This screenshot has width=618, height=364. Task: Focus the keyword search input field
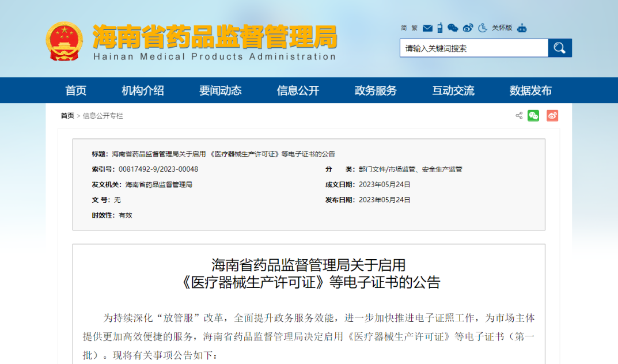(x=473, y=48)
